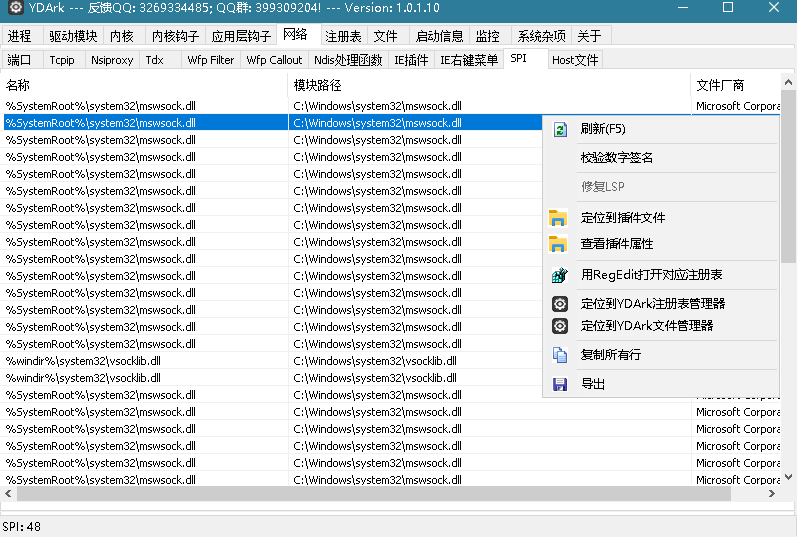Open the Nsiproxy sub-tab
The image size is (797, 537).
pos(112,60)
